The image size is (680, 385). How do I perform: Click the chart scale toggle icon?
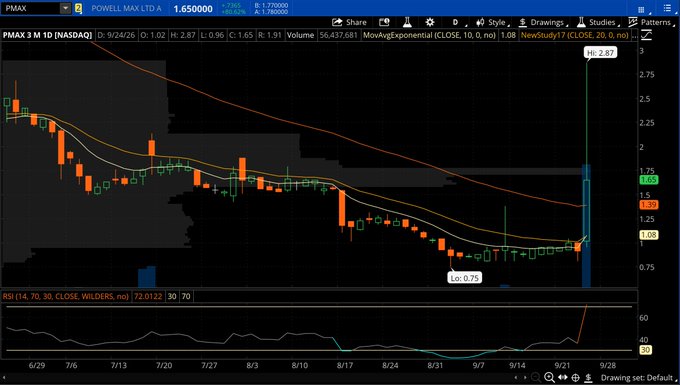[647, 35]
